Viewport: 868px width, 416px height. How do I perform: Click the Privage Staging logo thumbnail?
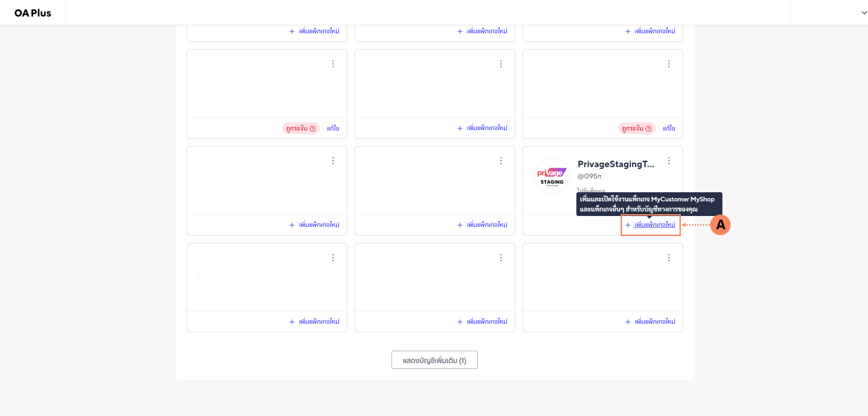552,176
